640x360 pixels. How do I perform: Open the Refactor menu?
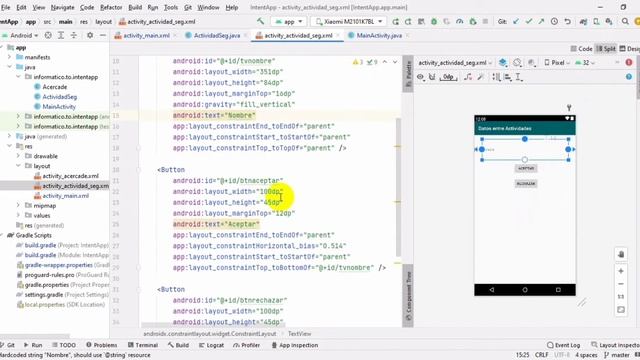tap(111, 7)
